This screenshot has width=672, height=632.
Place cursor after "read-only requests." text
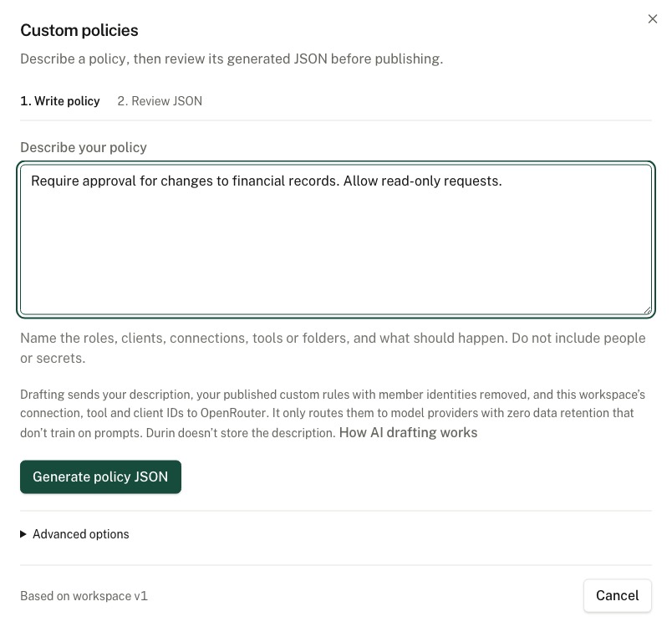pyautogui.click(x=502, y=181)
